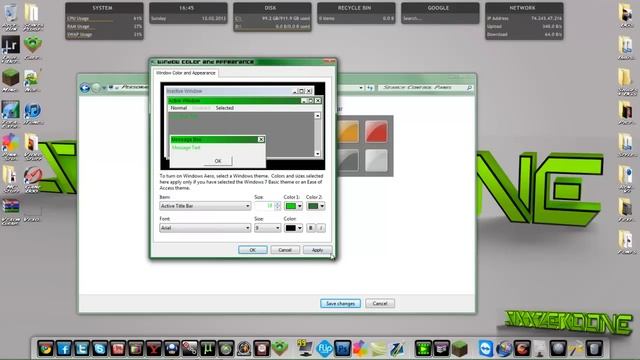Click OK in the dialog footer
640x360 pixels.
pos(253,250)
